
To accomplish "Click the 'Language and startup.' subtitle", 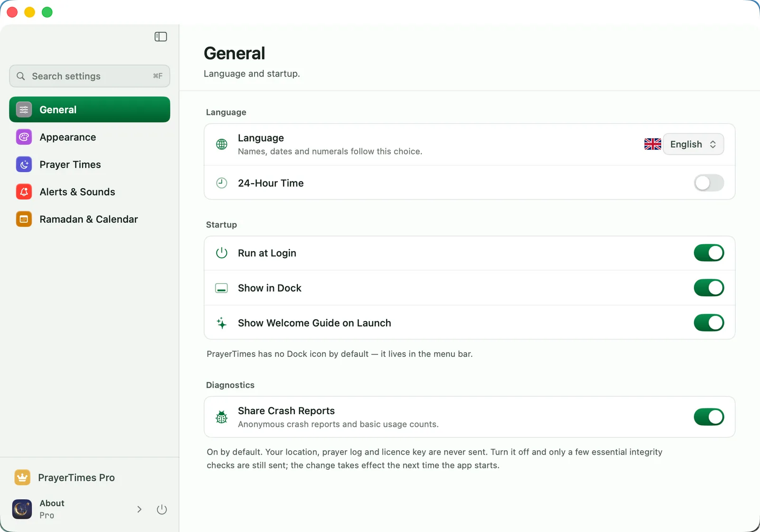I will click(x=252, y=74).
